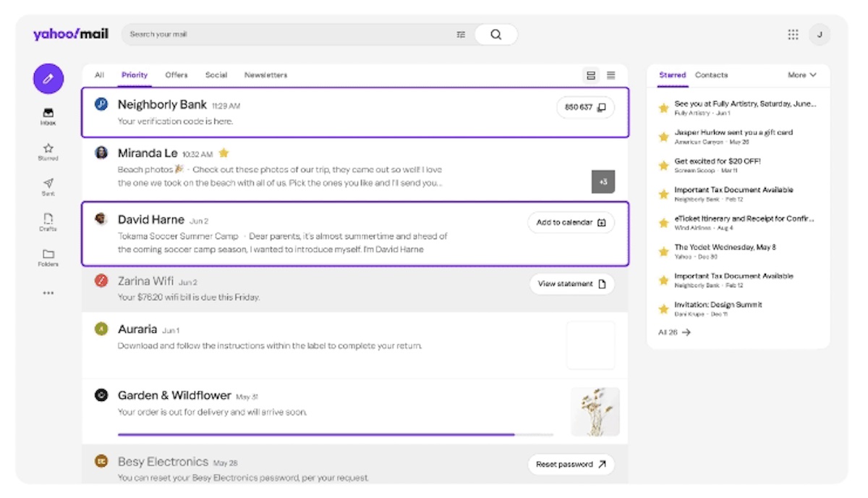Image resolution: width=868 pixels, height=498 pixels.
Task: Open the apps grid icon
Action: (793, 34)
